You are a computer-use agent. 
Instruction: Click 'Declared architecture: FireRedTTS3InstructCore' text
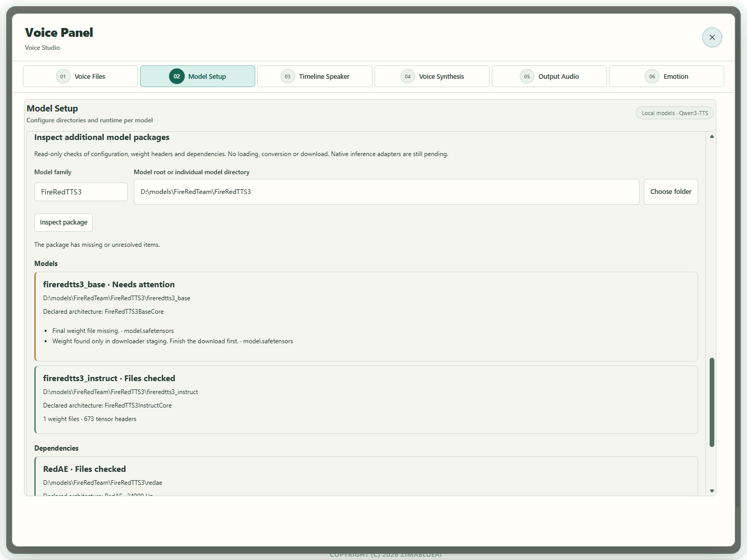click(107, 405)
